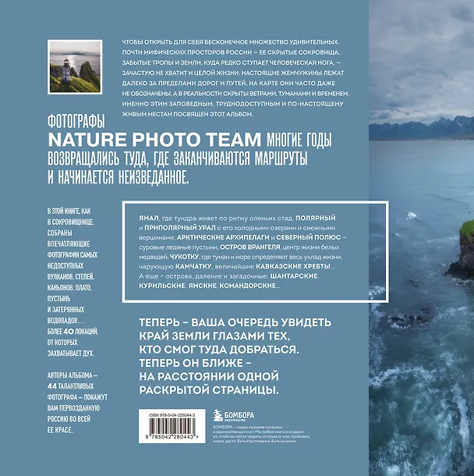
Task: Click the line РОССИЮ ВО ВСЕЙ
Action: (x=69, y=419)
